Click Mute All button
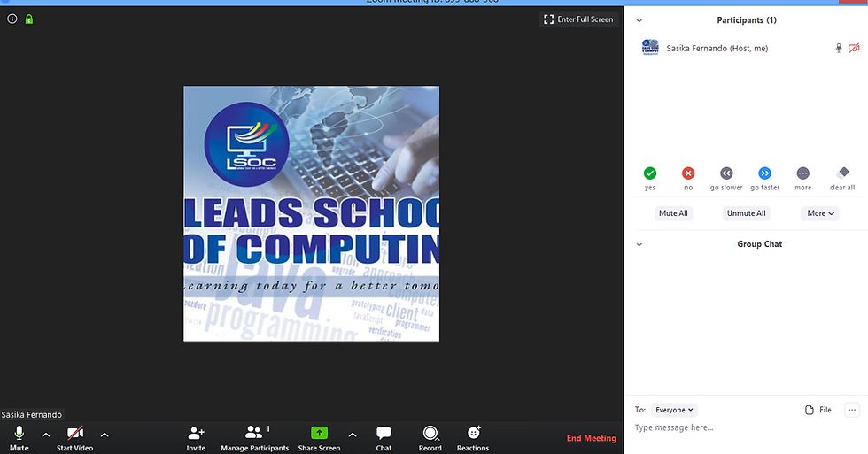The width and height of the screenshot is (868, 454). 673,213
